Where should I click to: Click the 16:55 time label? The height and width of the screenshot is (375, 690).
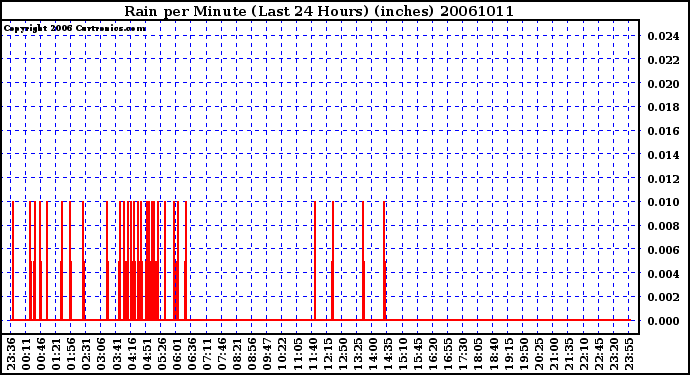point(448,354)
